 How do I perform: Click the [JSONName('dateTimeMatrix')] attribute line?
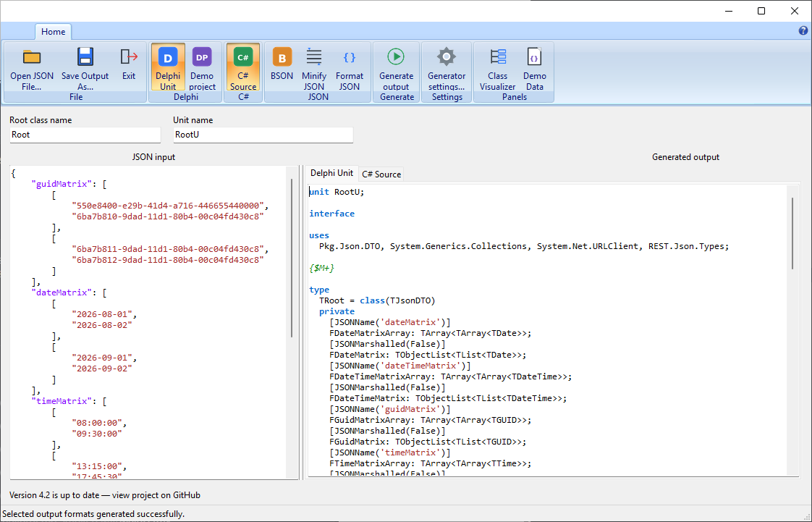tap(399, 366)
